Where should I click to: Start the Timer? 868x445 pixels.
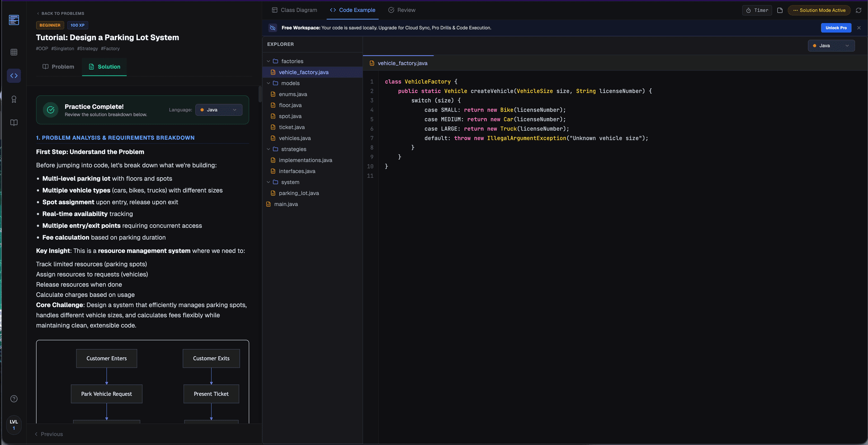coord(757,10)
